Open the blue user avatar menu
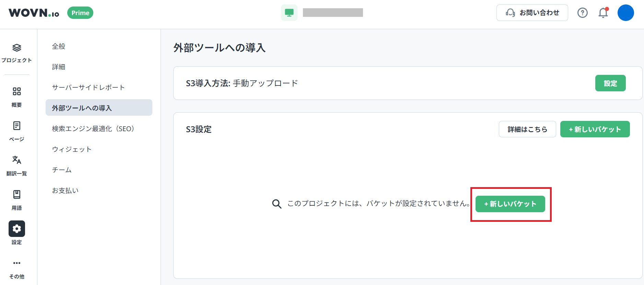The image size is (644, 285). coord(625,13)
